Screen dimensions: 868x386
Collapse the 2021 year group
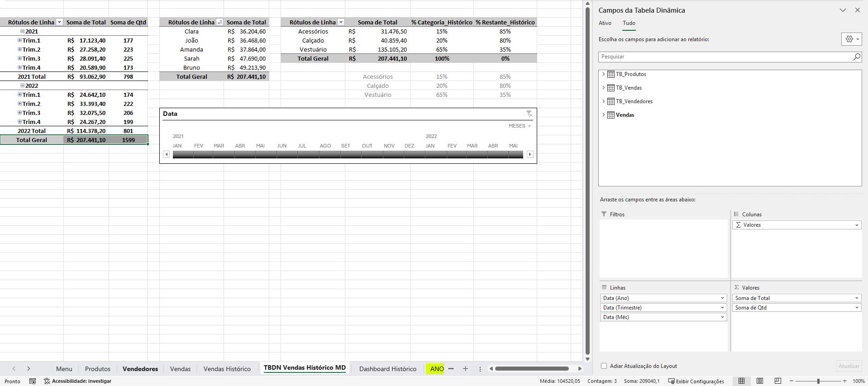coord(22,31)
